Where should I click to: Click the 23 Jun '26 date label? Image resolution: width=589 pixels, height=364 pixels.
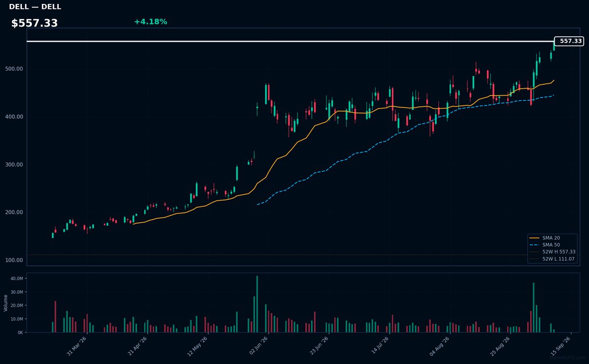pos(320,346)
